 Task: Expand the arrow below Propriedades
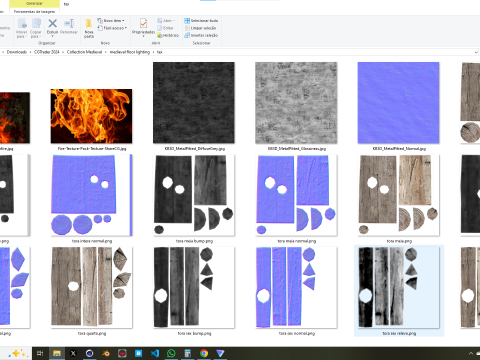pos(143,36)
